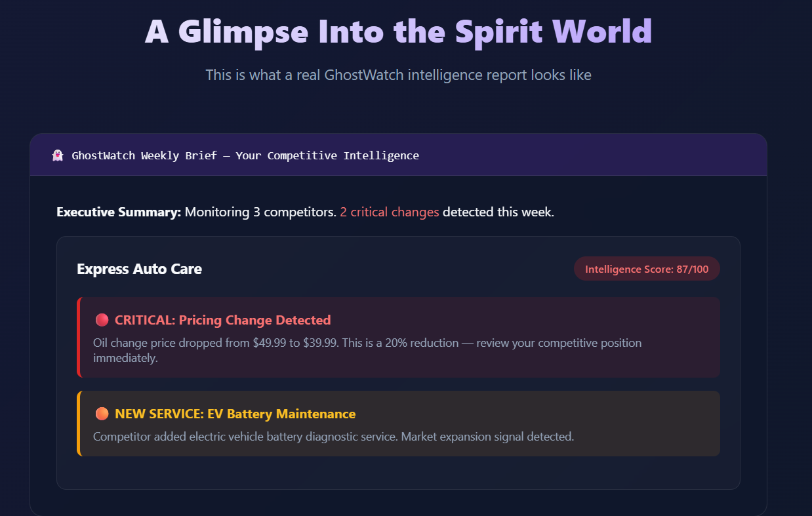Click the subtitle about the GhostWatch intelligence report
The height and width of the screenshot is (516, 812).
[398, 75]
